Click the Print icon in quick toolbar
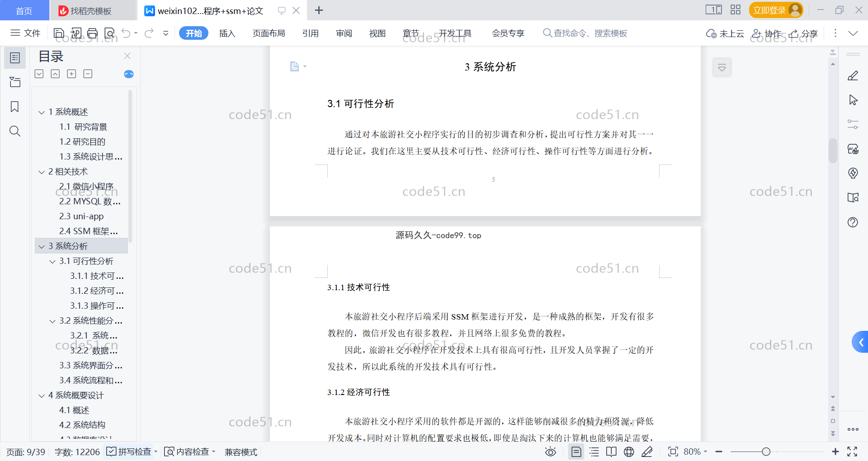 coord(93,33)
